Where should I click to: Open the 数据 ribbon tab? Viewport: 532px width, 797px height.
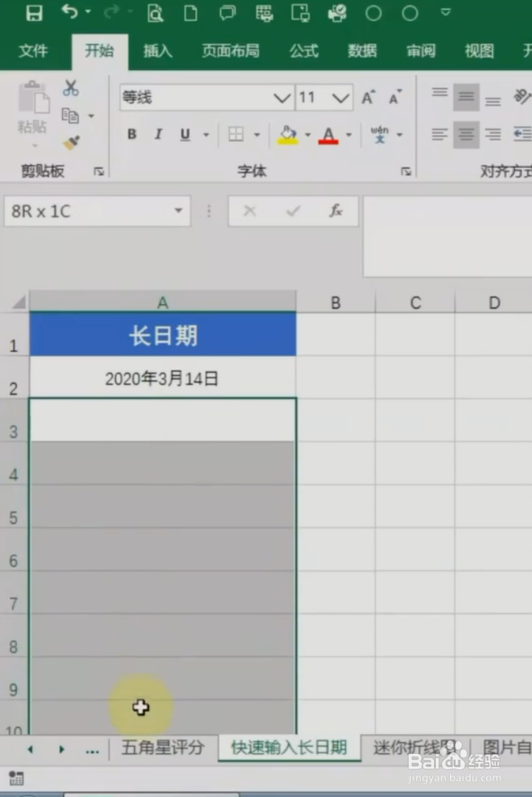click(x=362, y=51)
